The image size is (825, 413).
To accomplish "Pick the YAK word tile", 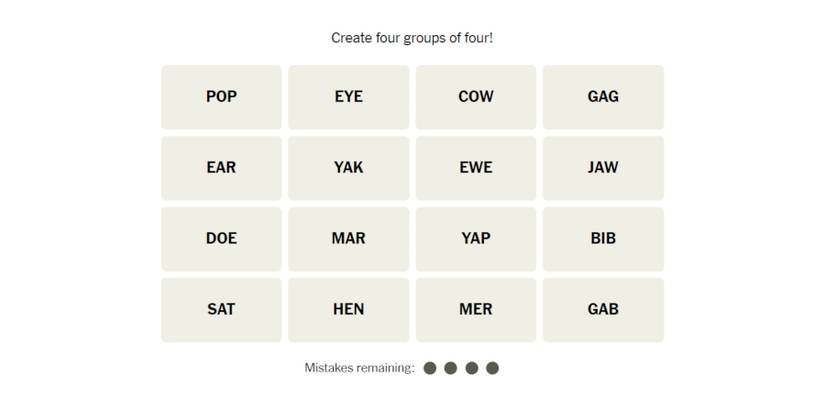I will tap(348, 168).
